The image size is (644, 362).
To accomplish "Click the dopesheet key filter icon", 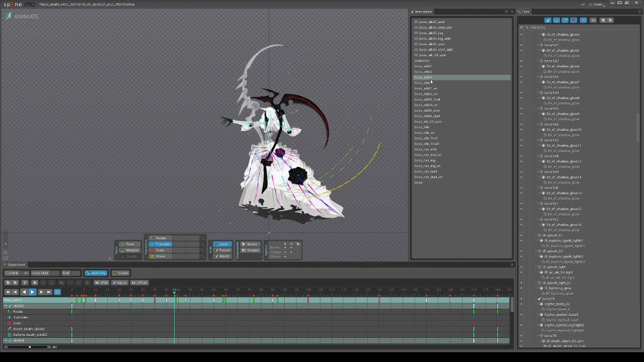I will (25, 283).
